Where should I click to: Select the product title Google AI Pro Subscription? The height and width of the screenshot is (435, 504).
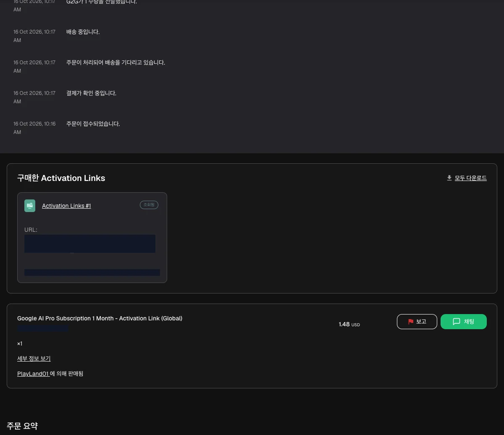(100, 318)
